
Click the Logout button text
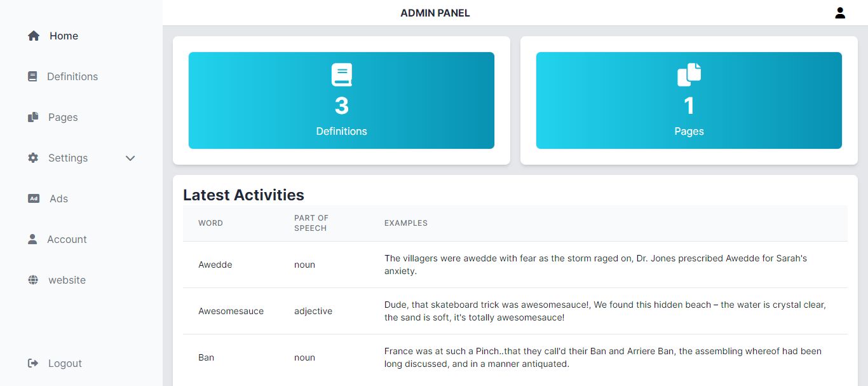point(65,364)
